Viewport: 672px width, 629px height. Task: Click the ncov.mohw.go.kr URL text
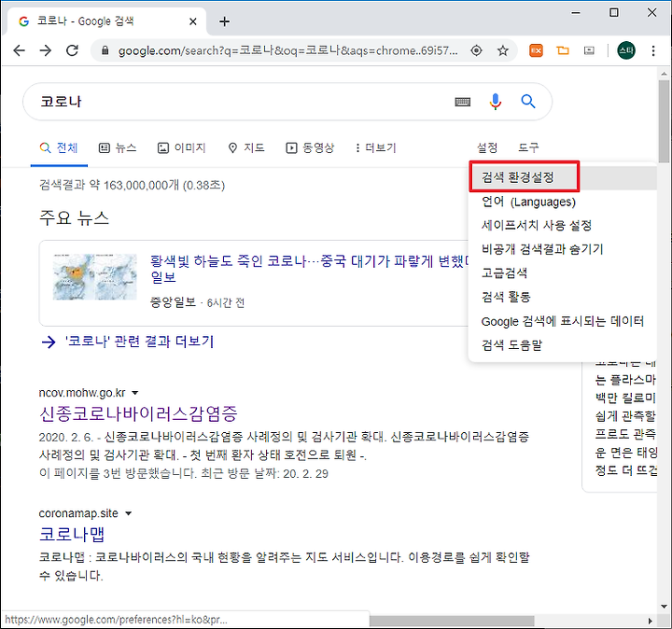click(82, 393)
